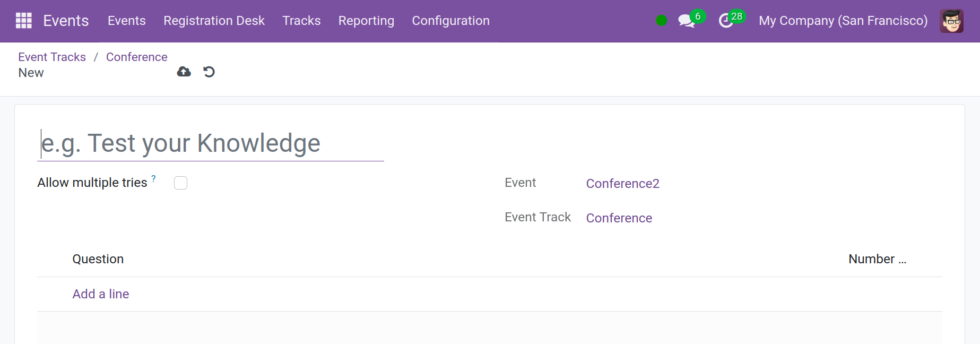The image size is (980, 344).
Task: Click the Event field label
Action: pos(520,183)
